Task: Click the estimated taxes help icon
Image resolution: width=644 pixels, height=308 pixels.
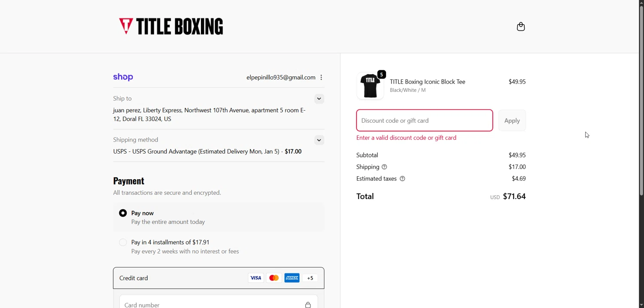Action: 402,179
